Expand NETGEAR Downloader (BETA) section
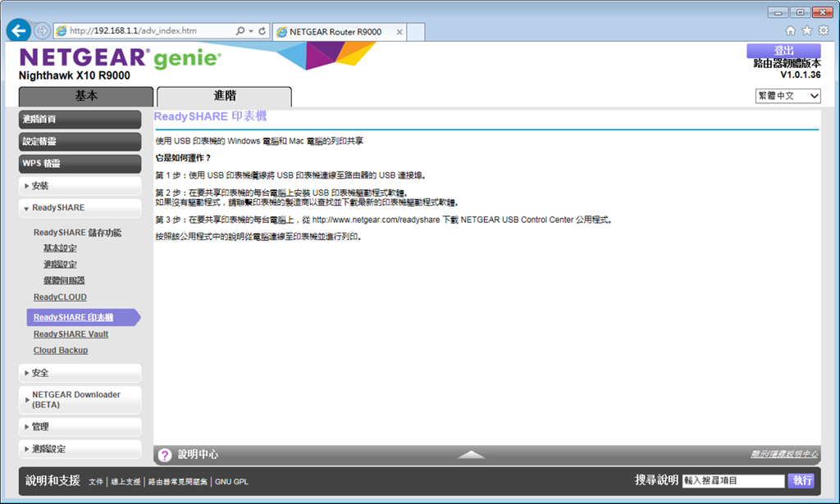Image resolution: width=840 pixels, height=504 pixels. 80,400
